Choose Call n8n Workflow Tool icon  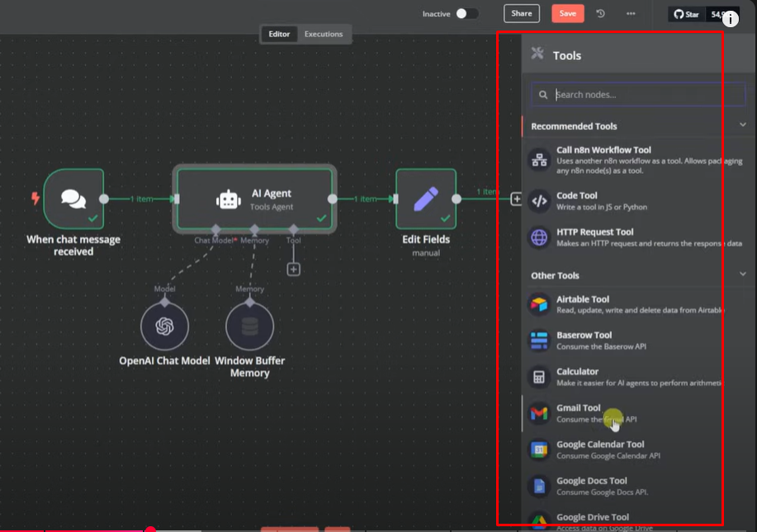pos(539,160)
